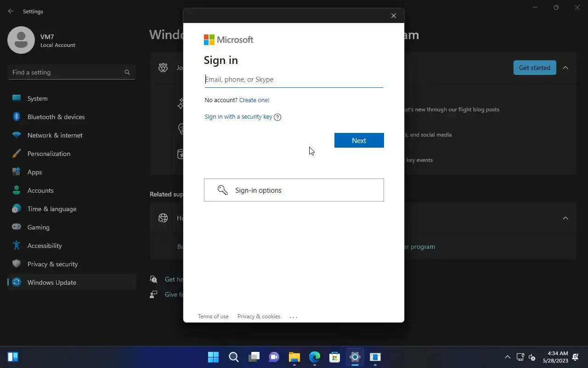
Task: Open Privacy & security settings
Action: pos(72,264)
